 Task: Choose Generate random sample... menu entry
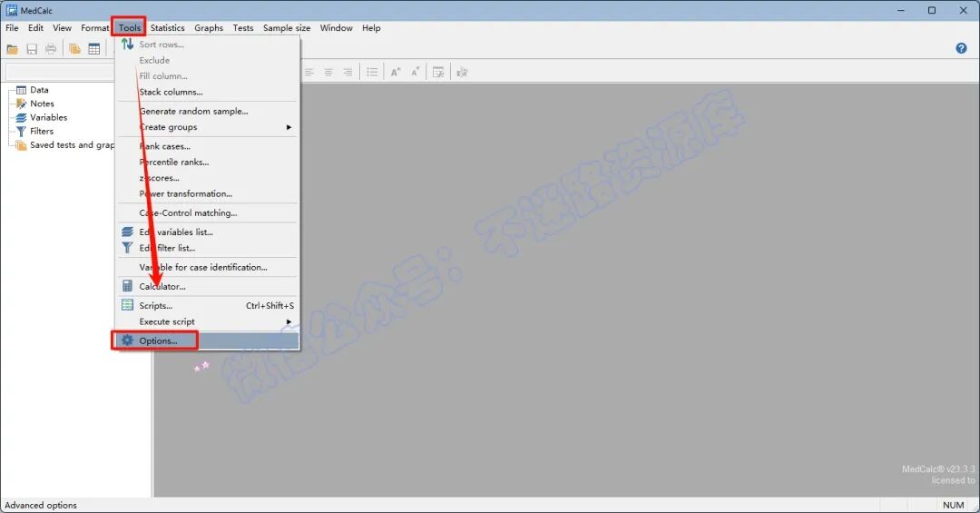click(207, 111)
